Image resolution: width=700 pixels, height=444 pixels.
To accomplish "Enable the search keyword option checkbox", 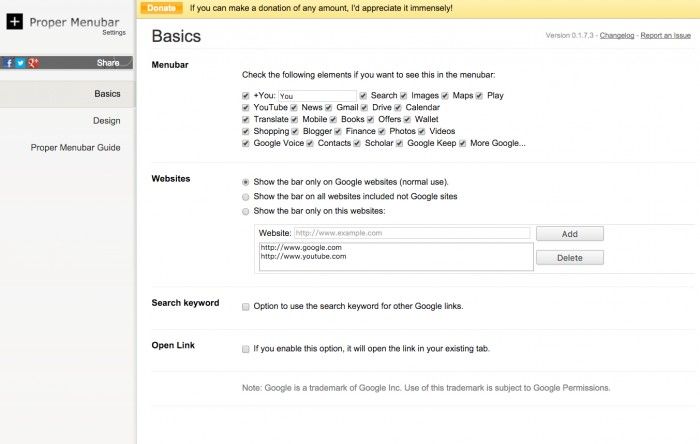I will click(246, 305).
